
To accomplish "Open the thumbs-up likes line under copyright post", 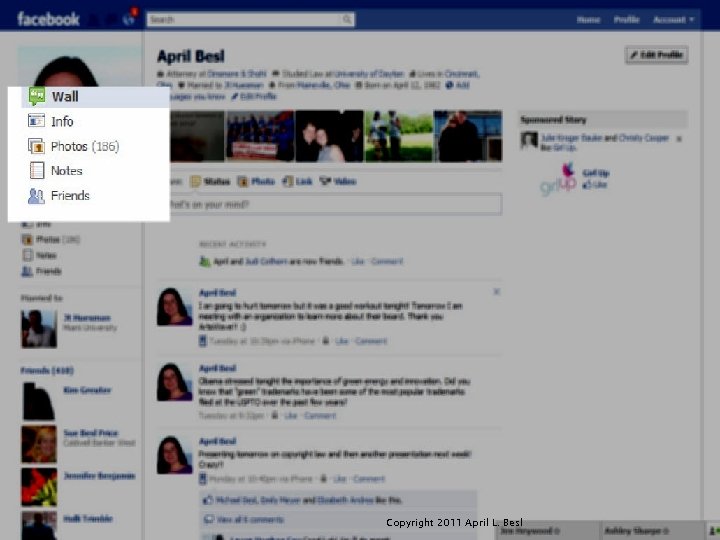I will [303, 500].
